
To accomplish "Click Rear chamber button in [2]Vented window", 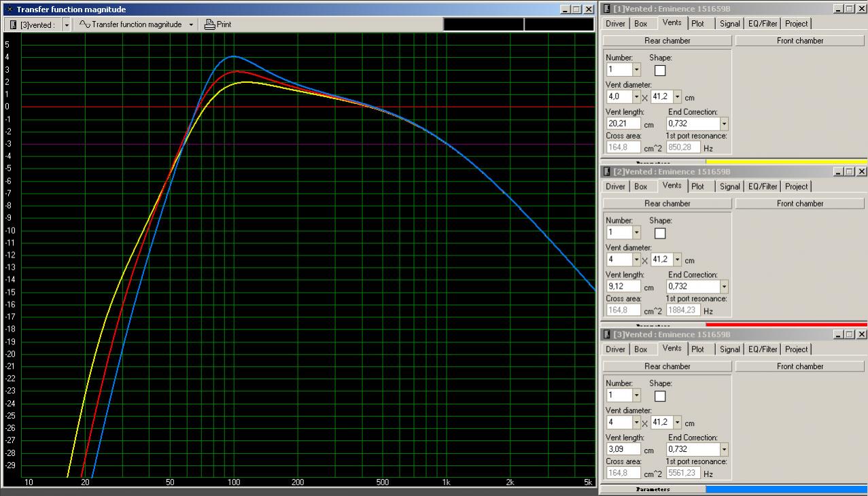I will [667, 204].
